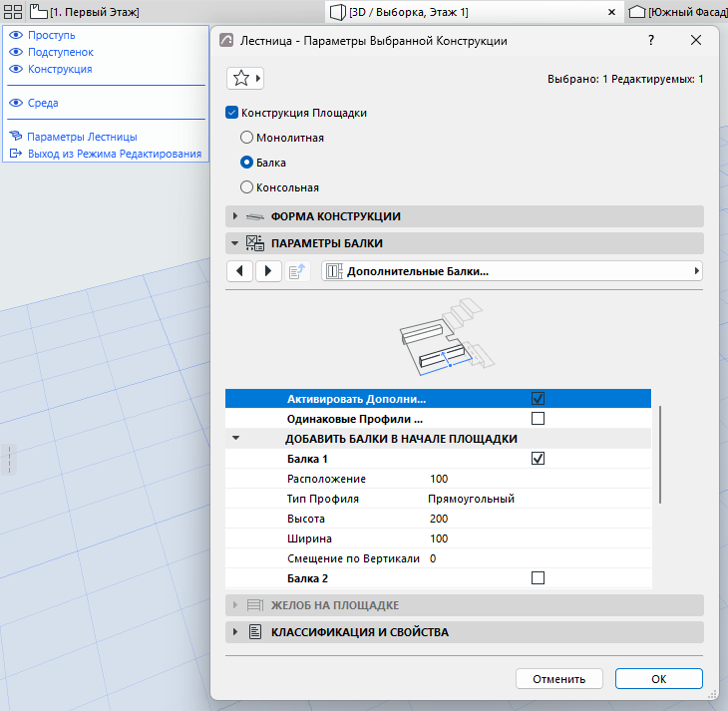
Task: Edit the Высота value 200
Action: pyautogui.click(x=439, y=519)
